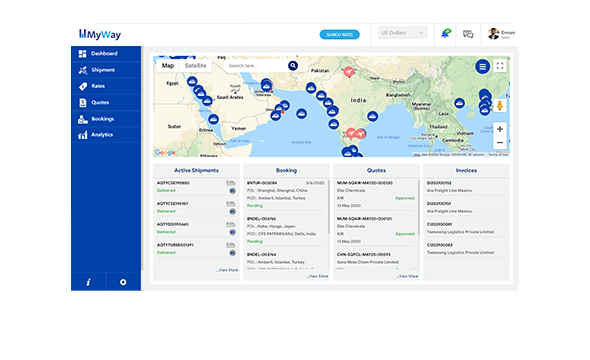The height and width of the screenshot is (360, 590).
Task: Click round blue icon on first shipment row
Action: pyautogui.click(x=233, y=191)
